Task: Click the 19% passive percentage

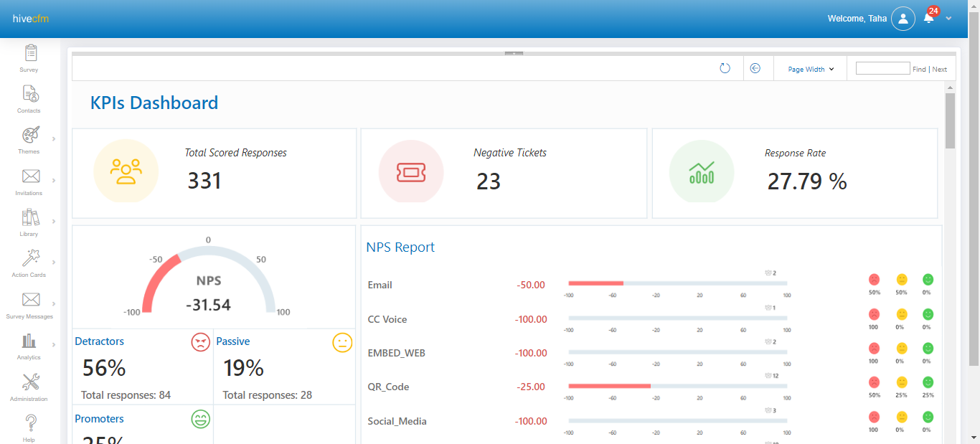Action: [244, 368]
